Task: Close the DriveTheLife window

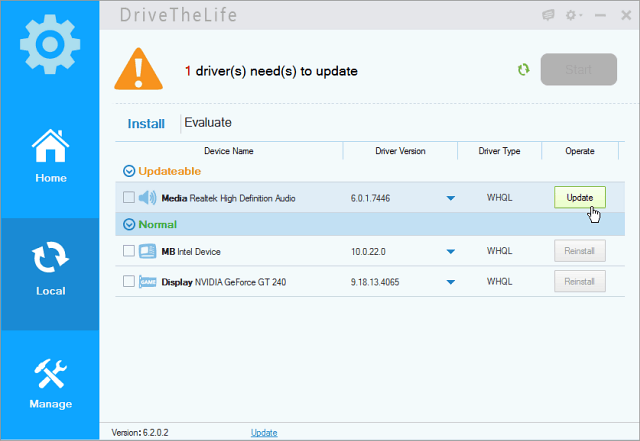Action: (x=626, y=16)
